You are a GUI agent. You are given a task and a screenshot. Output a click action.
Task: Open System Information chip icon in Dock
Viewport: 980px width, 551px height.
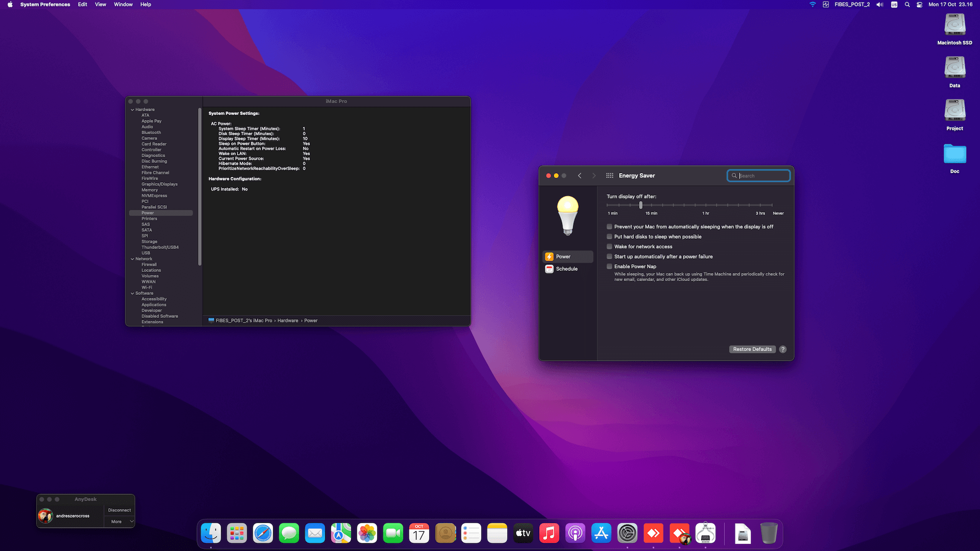pos(705,534)
